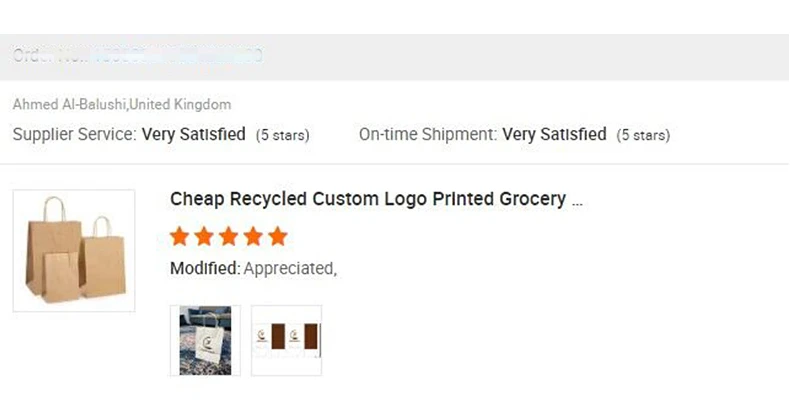Viewport: 790px width, 415px height.
Task: Click the Supplier Service label
Action: (x=74, y=134)
